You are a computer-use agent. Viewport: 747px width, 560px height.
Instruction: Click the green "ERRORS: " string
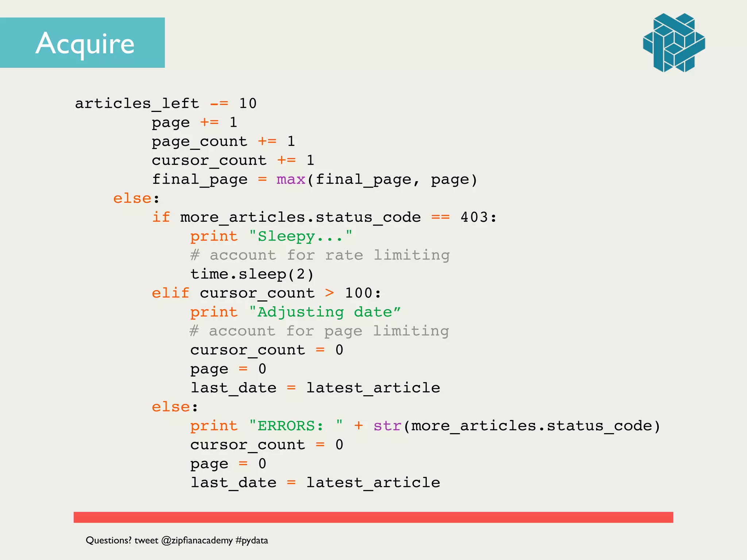296,426
